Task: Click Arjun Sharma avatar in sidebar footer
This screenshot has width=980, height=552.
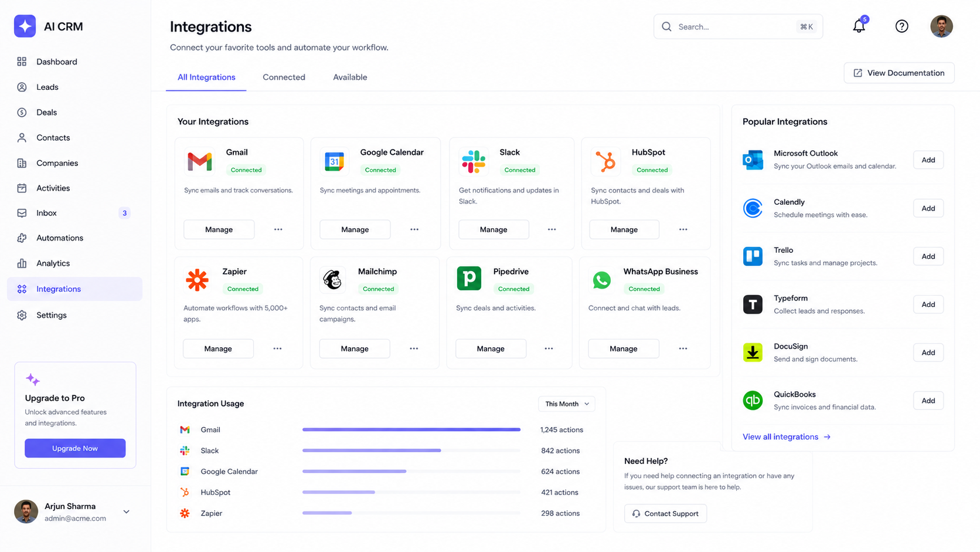Action: (x=26, y=512)
